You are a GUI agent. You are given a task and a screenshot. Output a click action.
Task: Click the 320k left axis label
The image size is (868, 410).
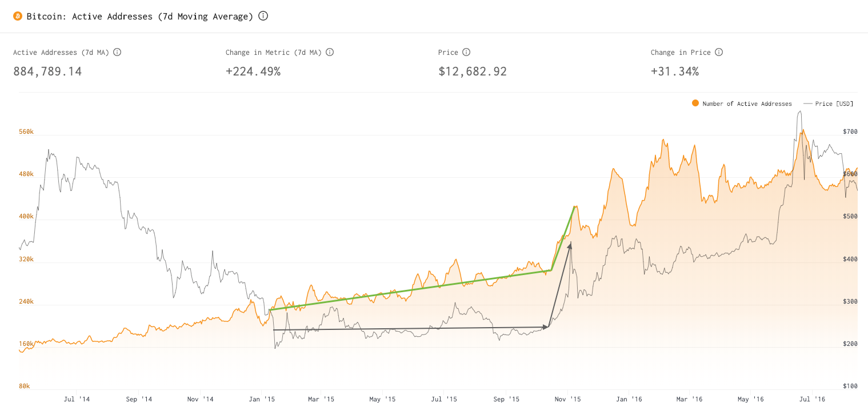[x=26, y=259]
